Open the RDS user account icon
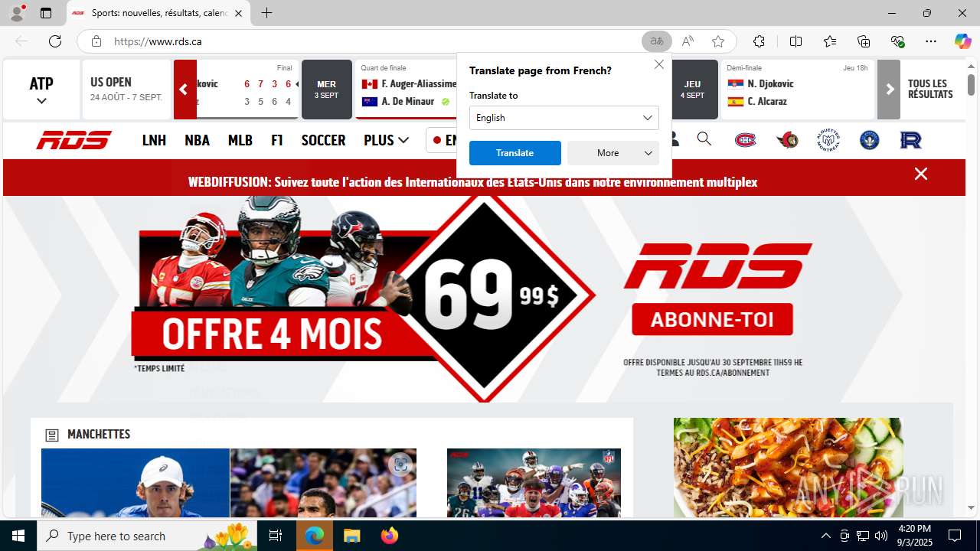 click(674, 139)
